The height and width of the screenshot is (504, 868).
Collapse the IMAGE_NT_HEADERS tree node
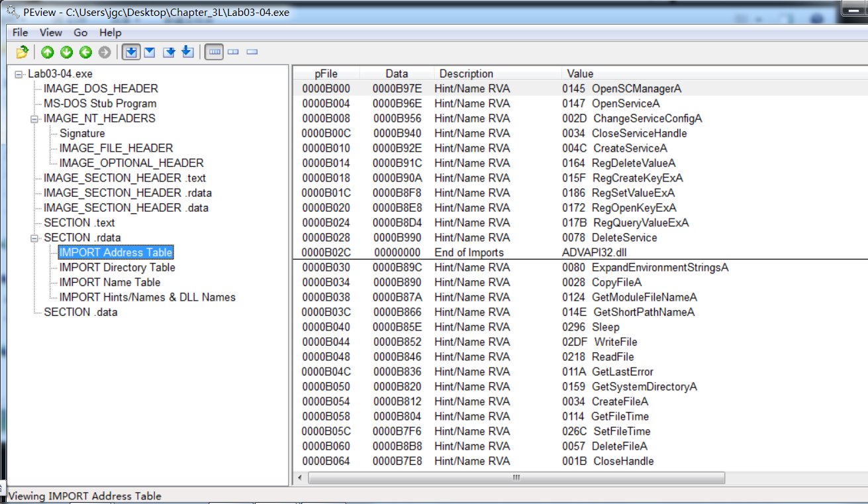pyautogui.click(x=34, y=119)
